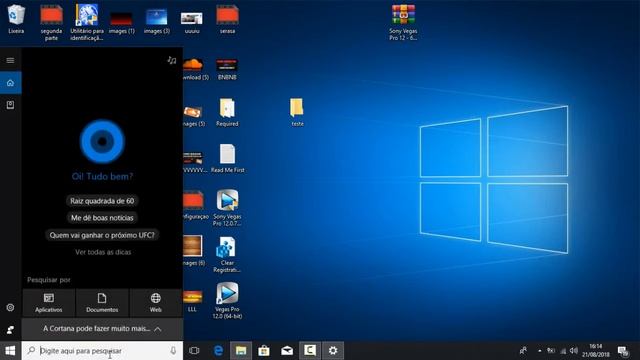
Task: Click the microphone icon in search box
Action: click(x=173, y=351)
